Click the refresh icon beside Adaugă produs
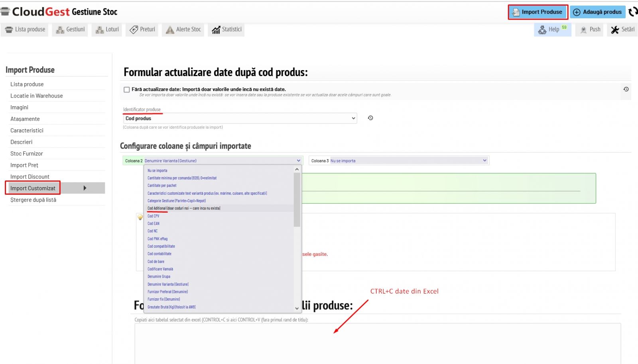The width and height of the screenshot is (638, 364). click(x=633, y=12)
